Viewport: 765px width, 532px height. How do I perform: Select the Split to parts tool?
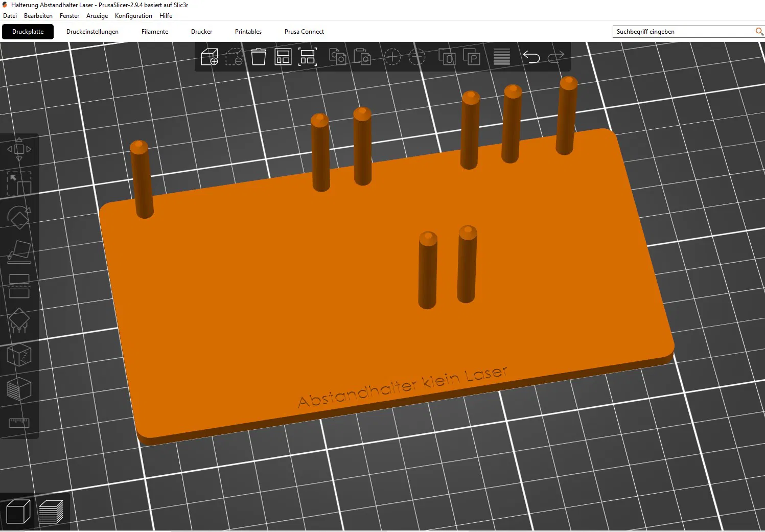471,57
